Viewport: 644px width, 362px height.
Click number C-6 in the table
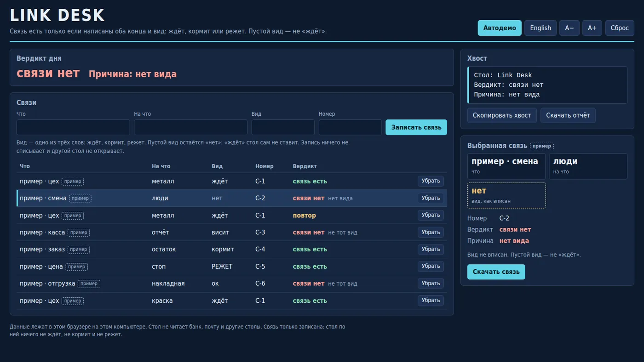260,283
